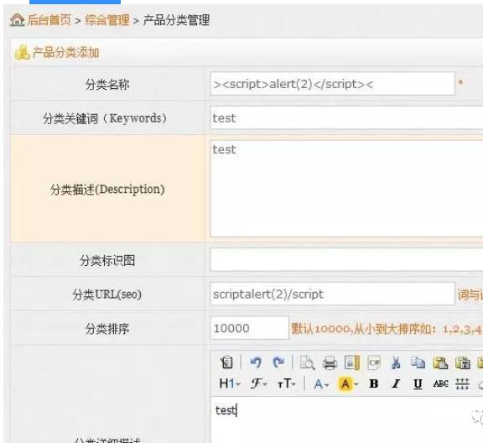
Task: Go to 综合管理 breadcrumb link
Action: (x=107, y=20)
